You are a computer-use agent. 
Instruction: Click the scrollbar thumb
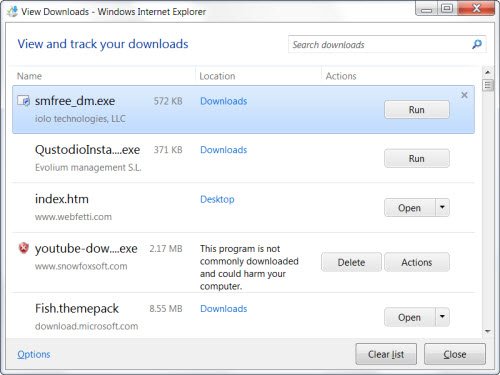[488, 85]
